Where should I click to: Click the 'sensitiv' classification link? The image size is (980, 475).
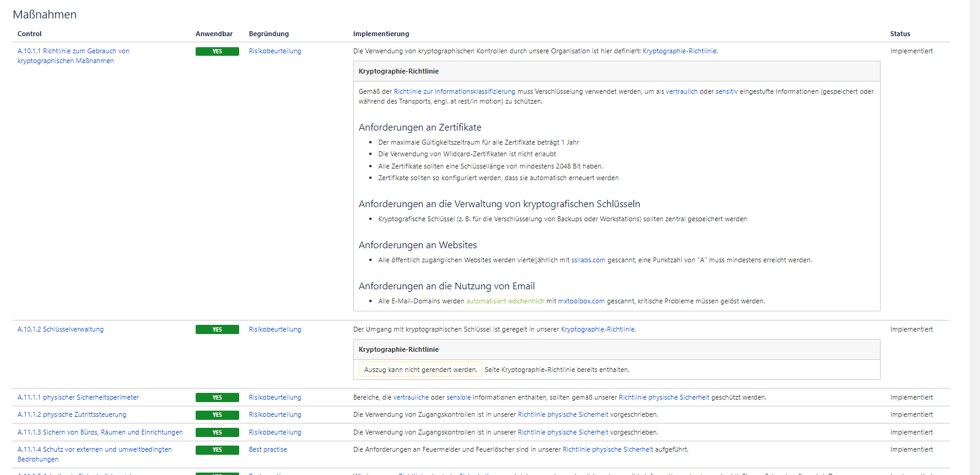[x=726, y=92]
